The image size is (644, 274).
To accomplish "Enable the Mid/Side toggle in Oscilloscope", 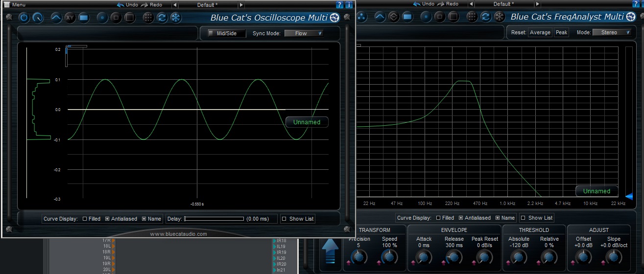I will click(226, 33).
